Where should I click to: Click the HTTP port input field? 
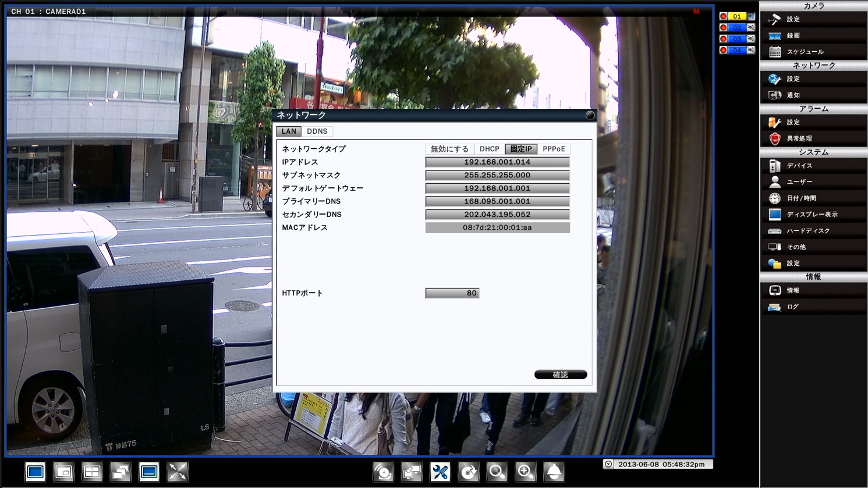point(452,293)
